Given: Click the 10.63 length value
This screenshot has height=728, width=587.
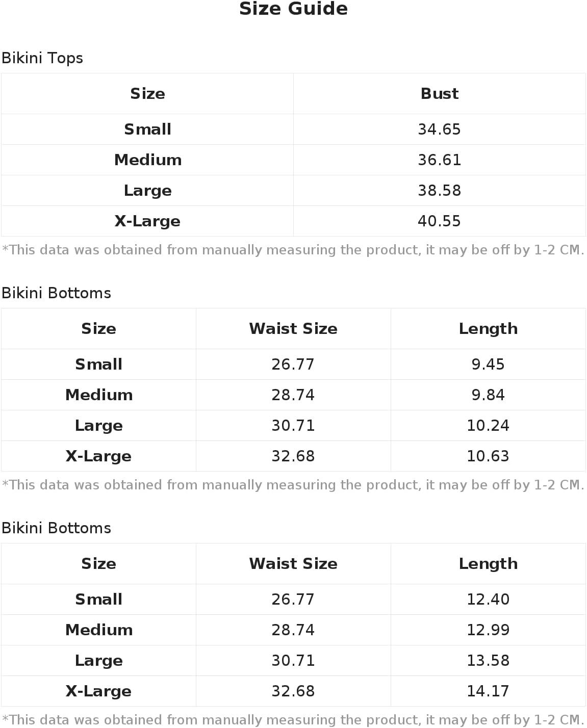Looking at the screenshot, I should click(488, 456).
